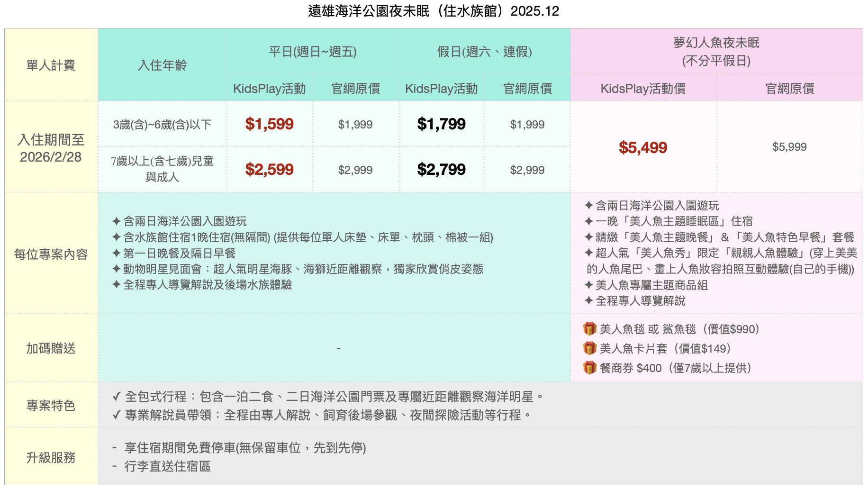
Task: Click the gift icon beside 美人魚卡片套
Action: point(589,349)
